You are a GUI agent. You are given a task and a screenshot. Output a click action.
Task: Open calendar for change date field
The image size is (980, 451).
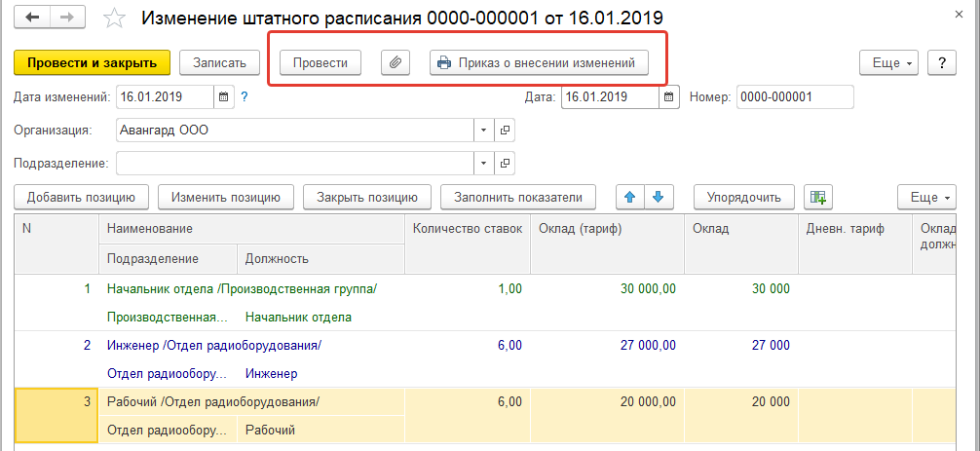(223, 96)
